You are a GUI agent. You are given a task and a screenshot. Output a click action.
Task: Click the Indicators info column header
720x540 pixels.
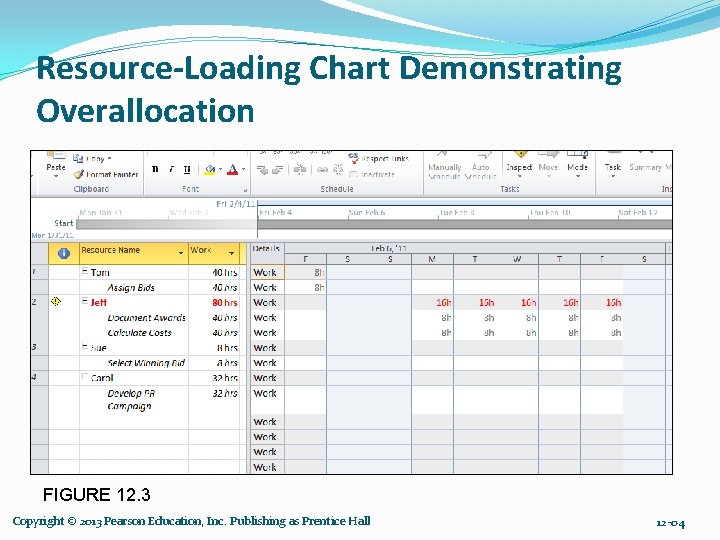click(x=64, y=253)
